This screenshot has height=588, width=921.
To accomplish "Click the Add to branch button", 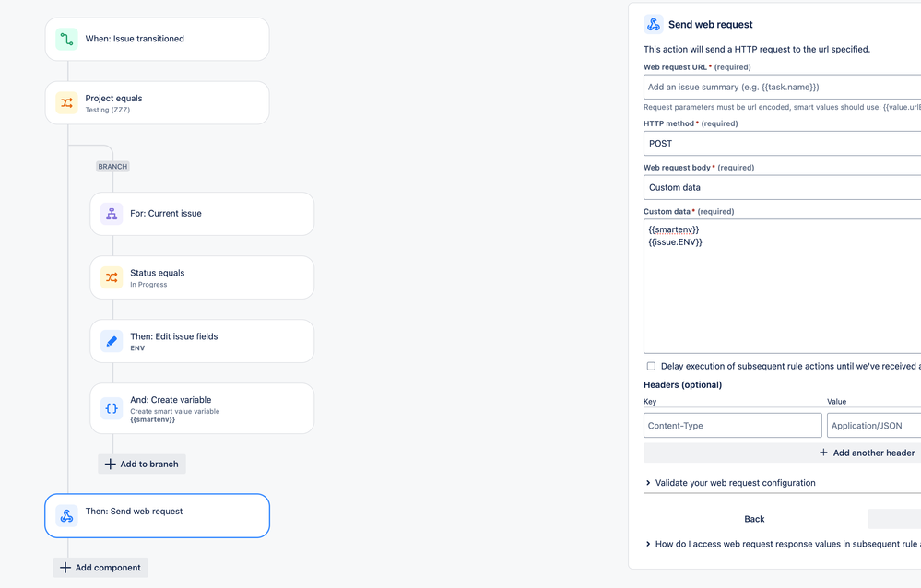I will click(141, 464).
